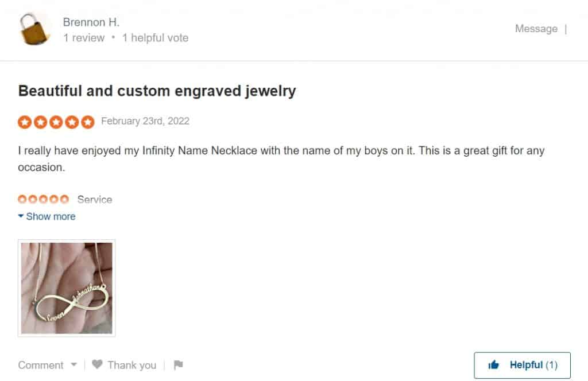The width and height of the screenshot is (588, 381).
Task: Click the thumbs-up icon in Helpful button
Action: (x=493, y=364)
